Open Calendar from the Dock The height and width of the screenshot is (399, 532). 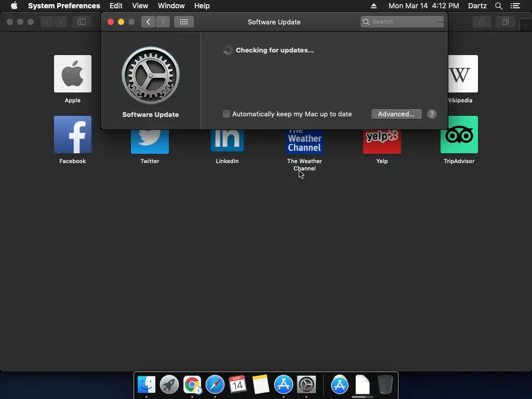[237, 385]
